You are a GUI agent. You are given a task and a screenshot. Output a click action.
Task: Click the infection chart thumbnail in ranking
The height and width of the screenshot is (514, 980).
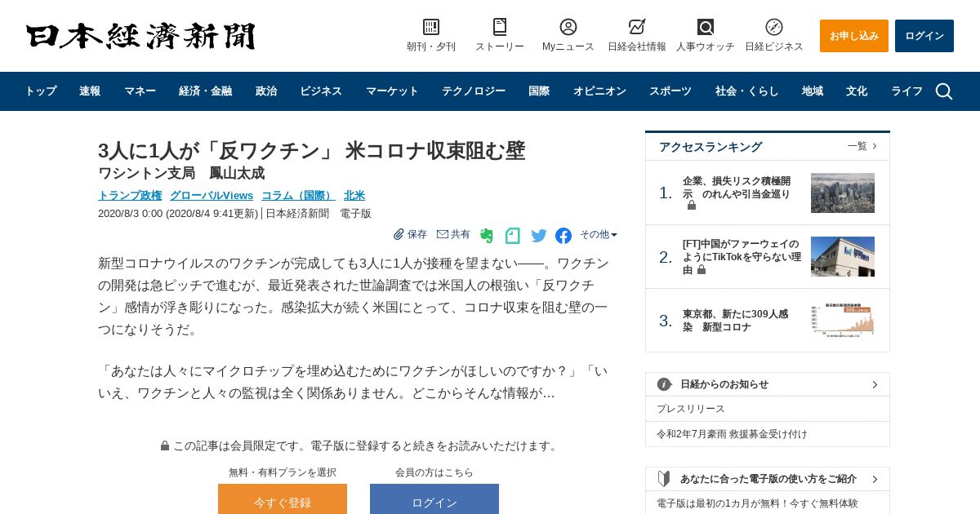(x=843, y=319)
